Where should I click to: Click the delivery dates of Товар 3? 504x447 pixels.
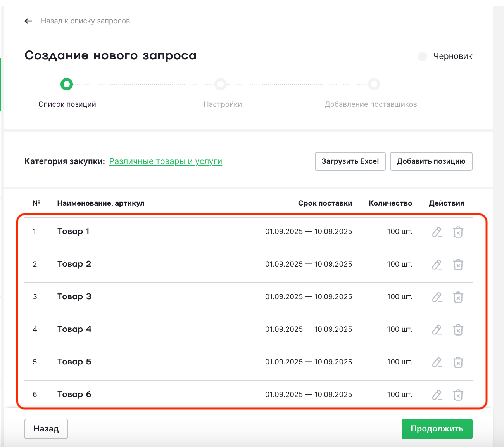coord(309,297)
